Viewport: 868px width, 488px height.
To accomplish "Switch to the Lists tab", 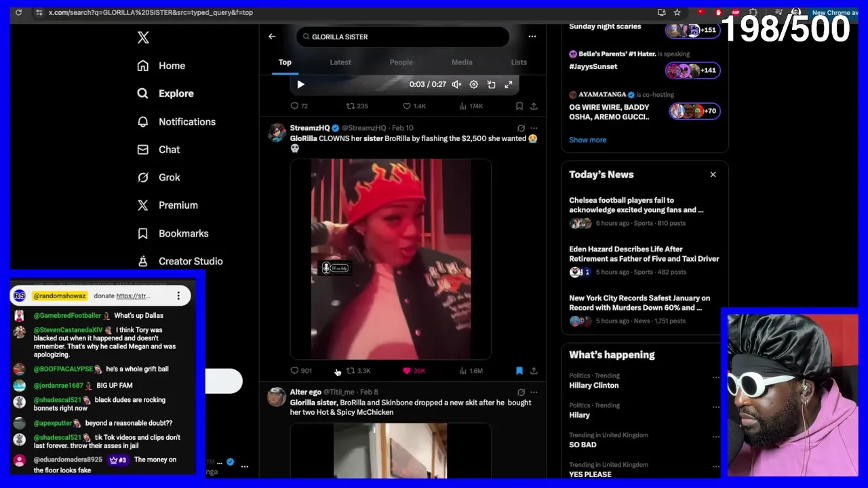I will point(519,62).
